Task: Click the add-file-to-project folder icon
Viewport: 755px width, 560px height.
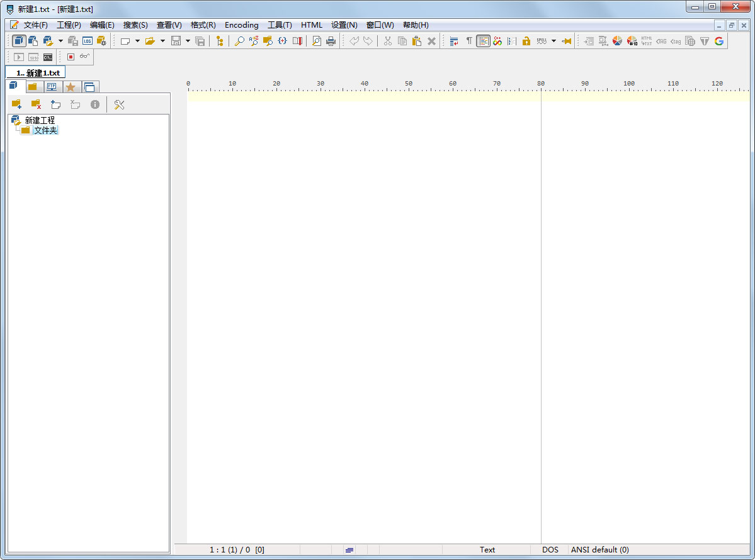Action: [16, 104]
